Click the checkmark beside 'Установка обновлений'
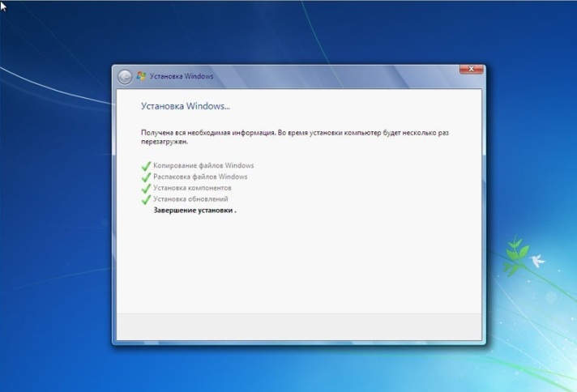Screen dimensions: 577x392 [146, 199]
